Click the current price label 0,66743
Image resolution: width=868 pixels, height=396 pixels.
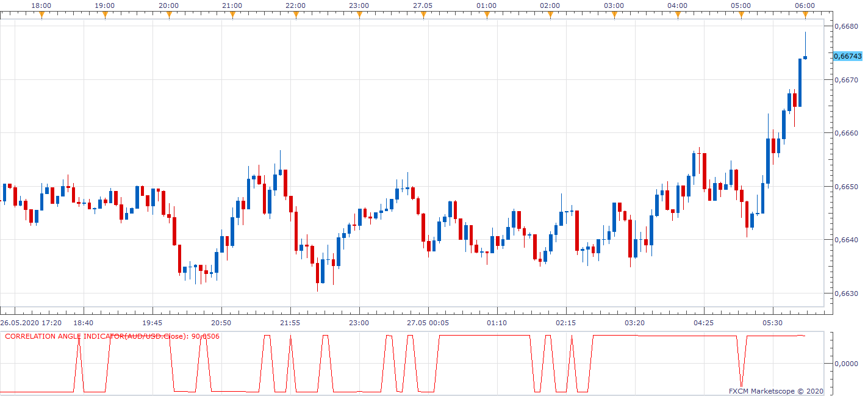(848, 56)
